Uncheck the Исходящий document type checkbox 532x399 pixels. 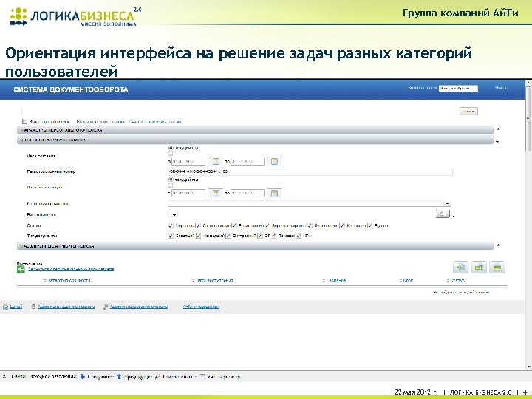coord(199,236)
